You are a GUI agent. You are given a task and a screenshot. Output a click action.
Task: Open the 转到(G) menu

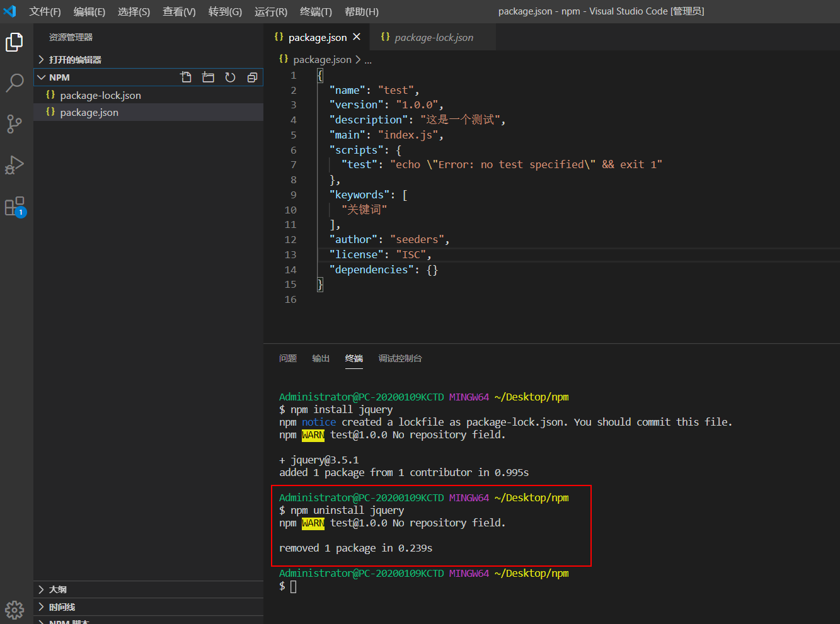(225, 11)
